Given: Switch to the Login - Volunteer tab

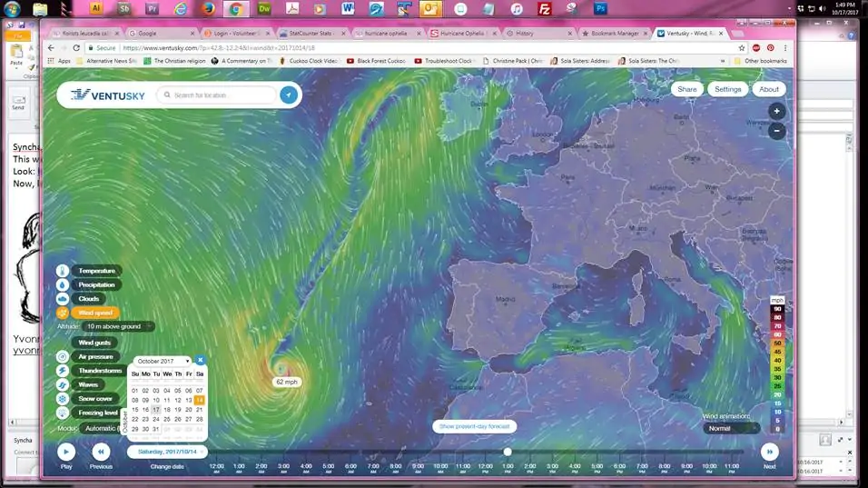Looking at the screenshot, I should click(237, 34).
